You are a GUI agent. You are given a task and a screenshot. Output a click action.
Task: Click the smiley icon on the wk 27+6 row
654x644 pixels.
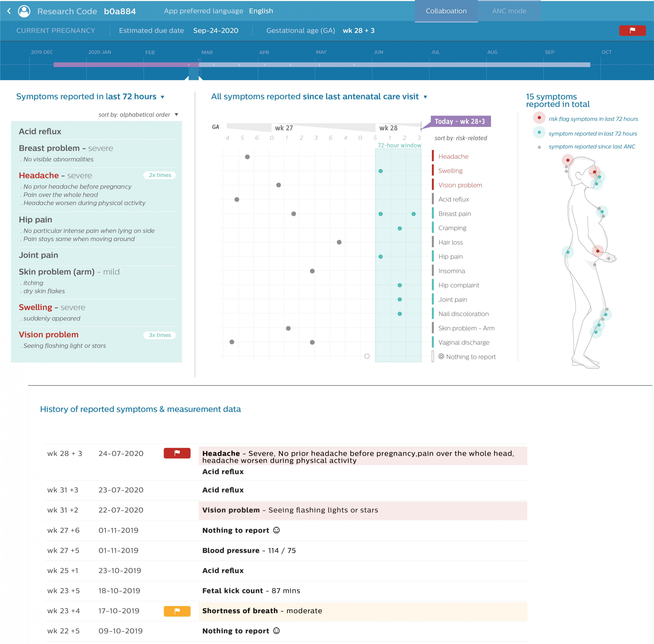(277, 530)
